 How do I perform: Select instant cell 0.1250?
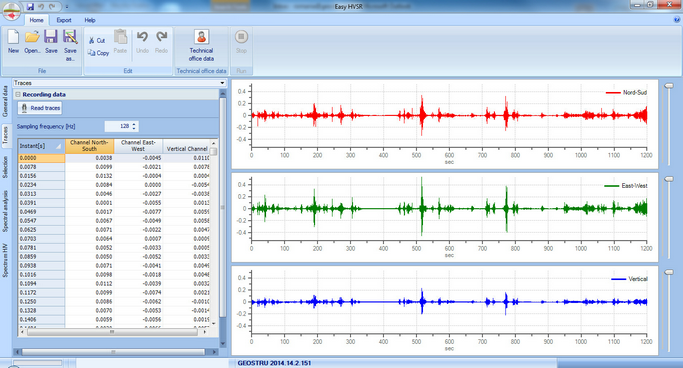click(41, 301)
